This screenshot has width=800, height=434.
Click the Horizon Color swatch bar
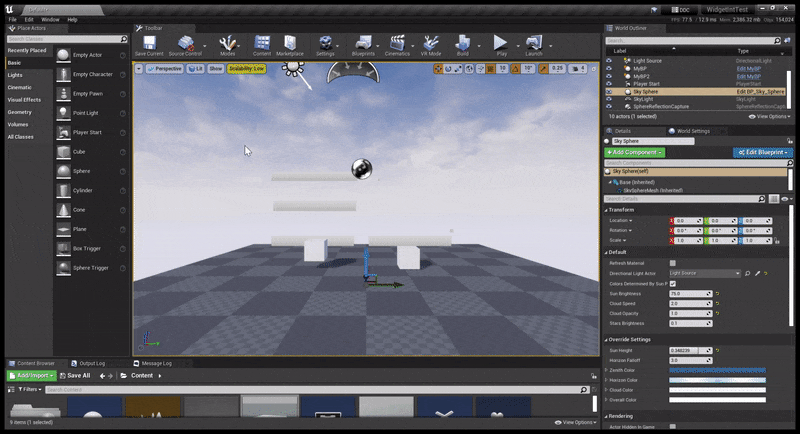tap(717, 380)
